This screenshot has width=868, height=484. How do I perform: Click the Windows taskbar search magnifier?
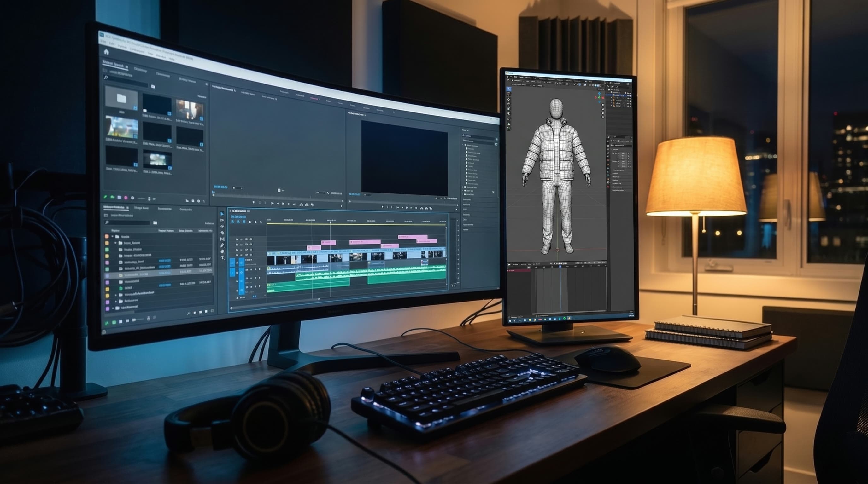[515, 321]
